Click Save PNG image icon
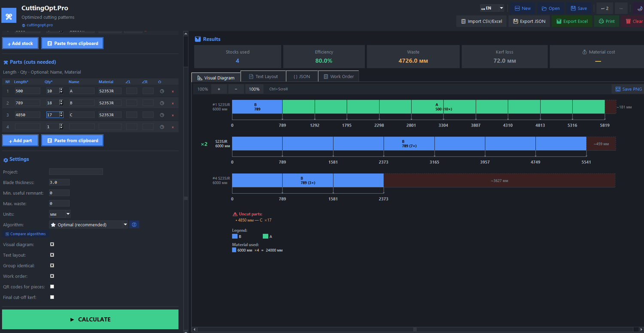Image resolution: width=644 pixels, height=333 pixels. pos(629,89)
